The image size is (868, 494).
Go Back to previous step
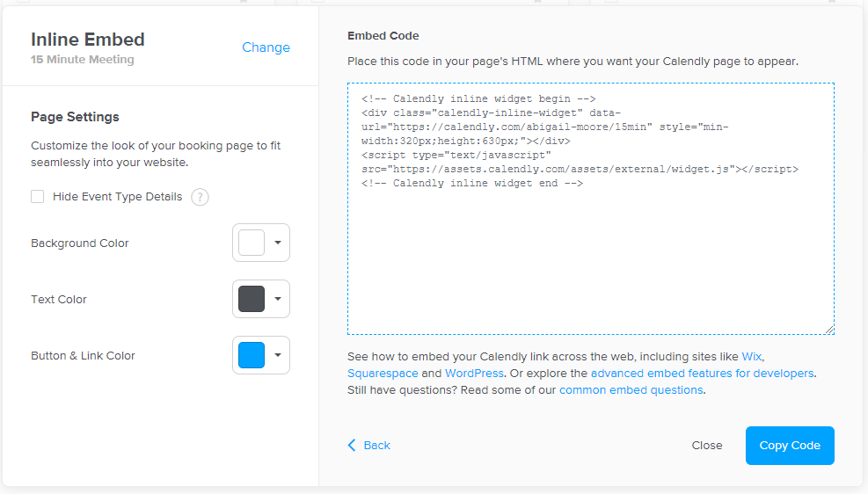point(376,446)
